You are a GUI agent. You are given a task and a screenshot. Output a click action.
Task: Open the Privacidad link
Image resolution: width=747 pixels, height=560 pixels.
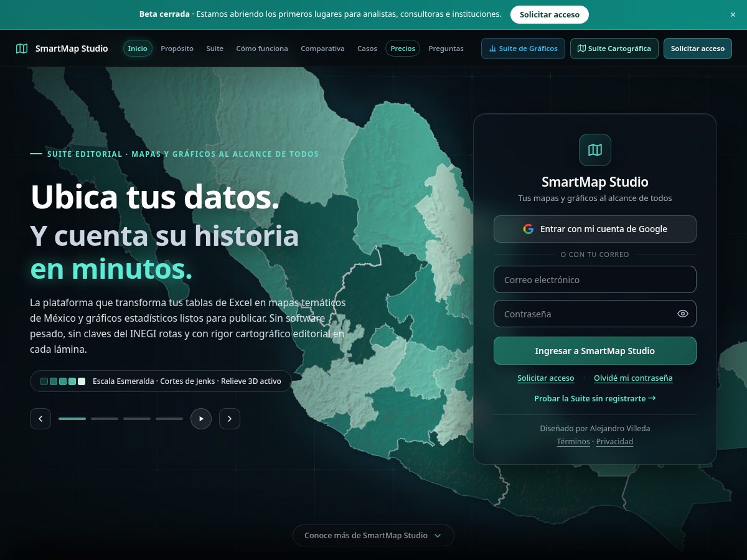pyautogui.click(x=614, y=442)
